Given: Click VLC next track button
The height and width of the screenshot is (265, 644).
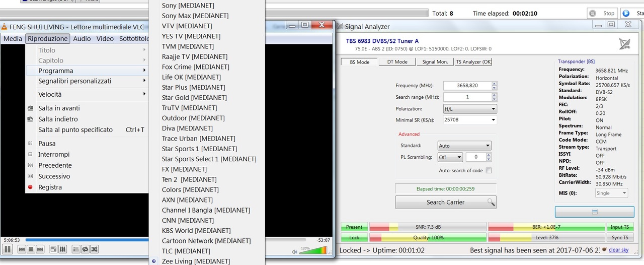Looking at the screenshot, I should tap(40, 249).
